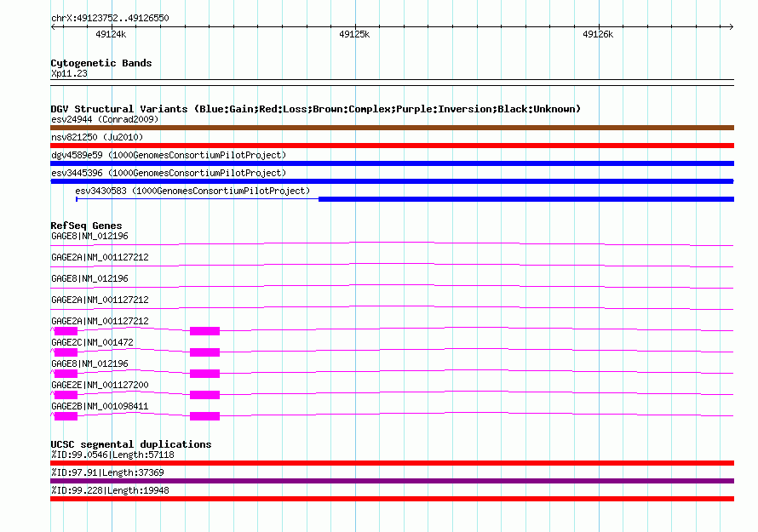The image size is (758, 532).
Task: Open the Cytogenetic Bands track heading
Action: point(101,63)
